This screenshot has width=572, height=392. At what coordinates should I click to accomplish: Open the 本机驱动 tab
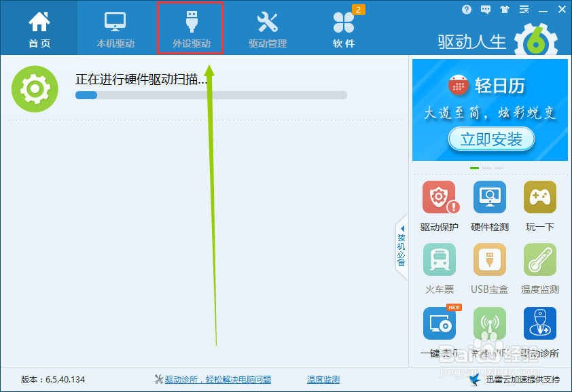coord(115,28)
